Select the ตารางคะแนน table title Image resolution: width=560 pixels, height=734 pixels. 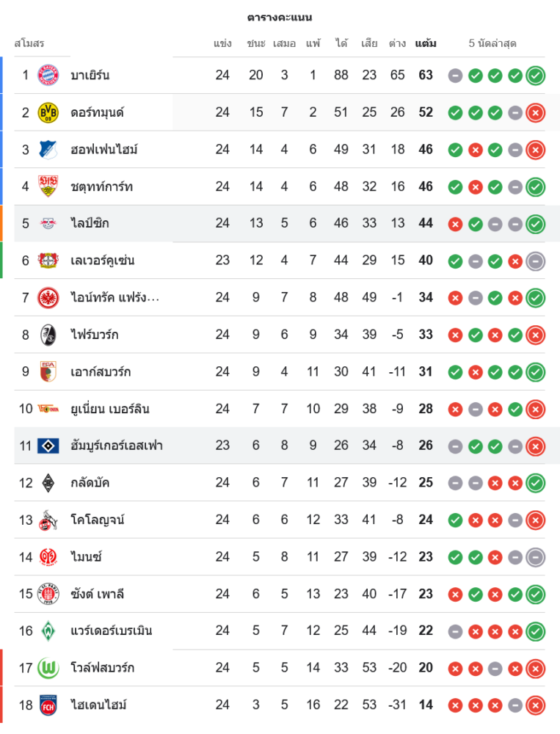click(x=280, y=17)
